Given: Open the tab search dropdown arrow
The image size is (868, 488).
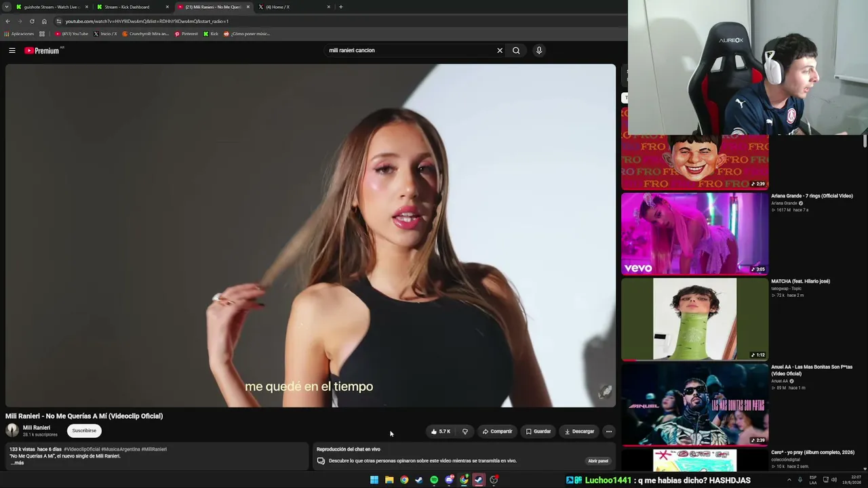Looking at the screenshot, I should tap(7, 7).
